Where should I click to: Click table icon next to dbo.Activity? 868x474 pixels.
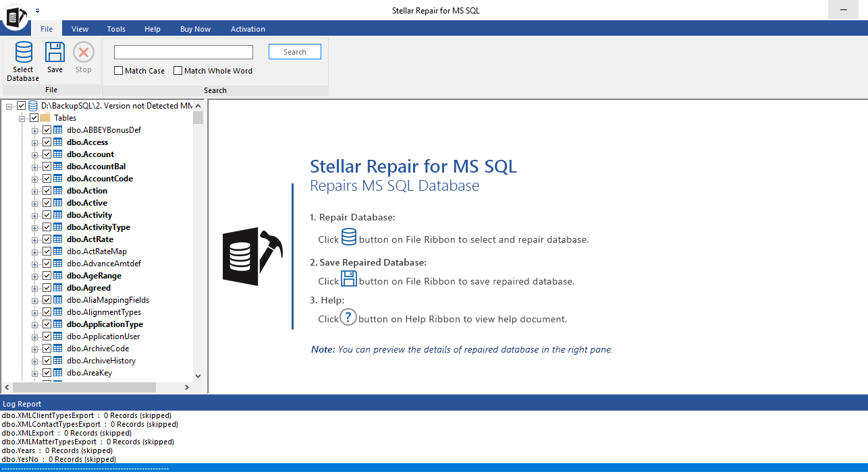(x=58, y=215)
